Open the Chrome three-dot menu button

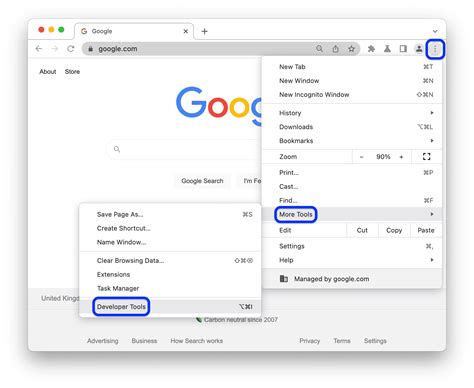435,49
